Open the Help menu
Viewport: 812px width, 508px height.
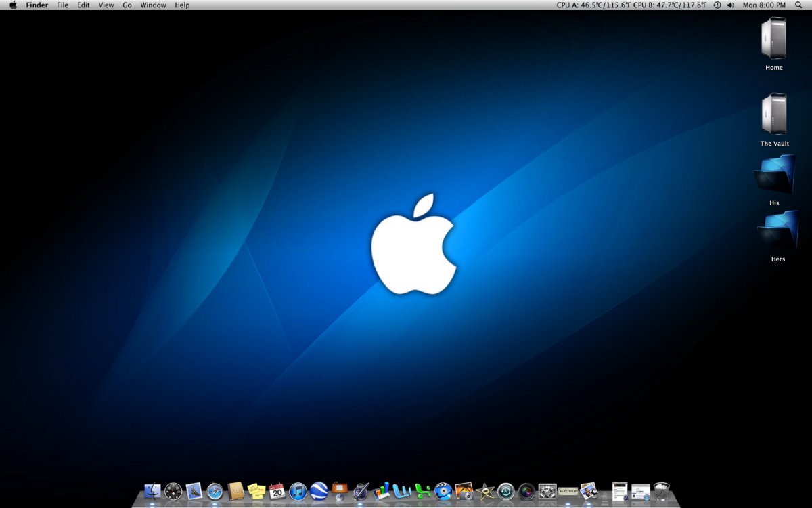182,5
